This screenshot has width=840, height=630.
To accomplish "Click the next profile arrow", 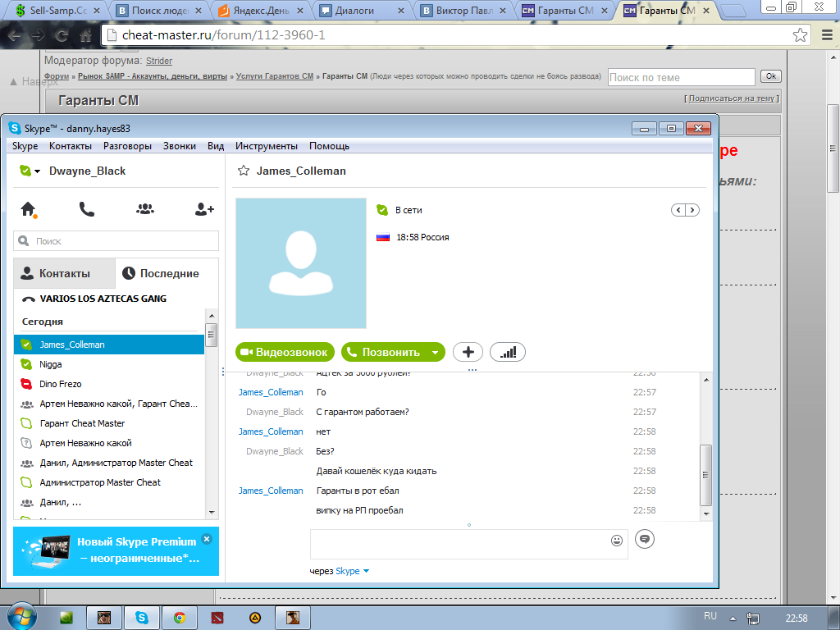I will pyautogui.click(x=692, y=210).
